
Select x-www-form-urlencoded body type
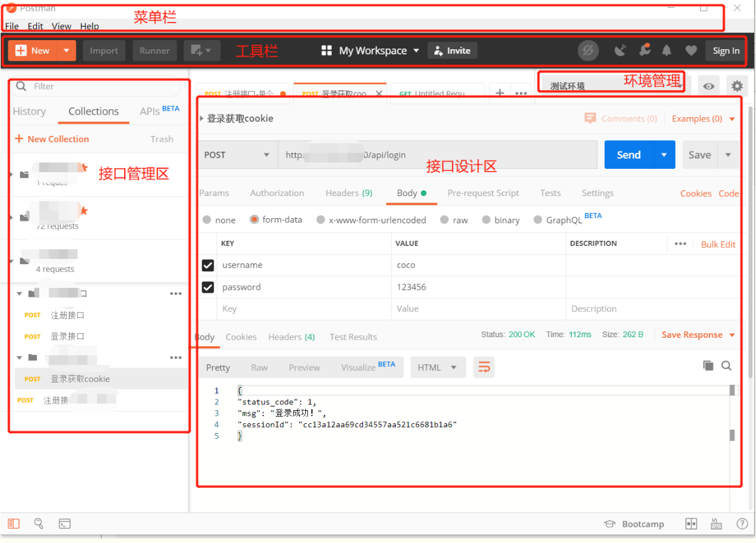320,219
